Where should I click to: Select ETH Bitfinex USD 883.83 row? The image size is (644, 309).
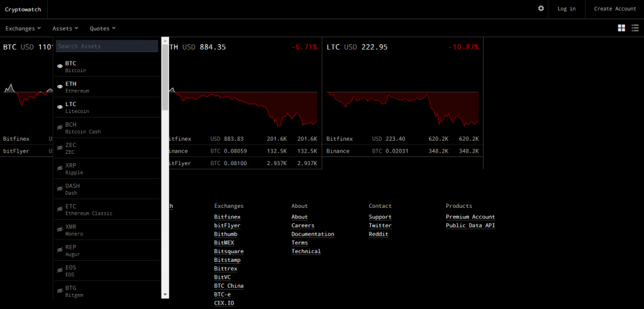[246, 139]
